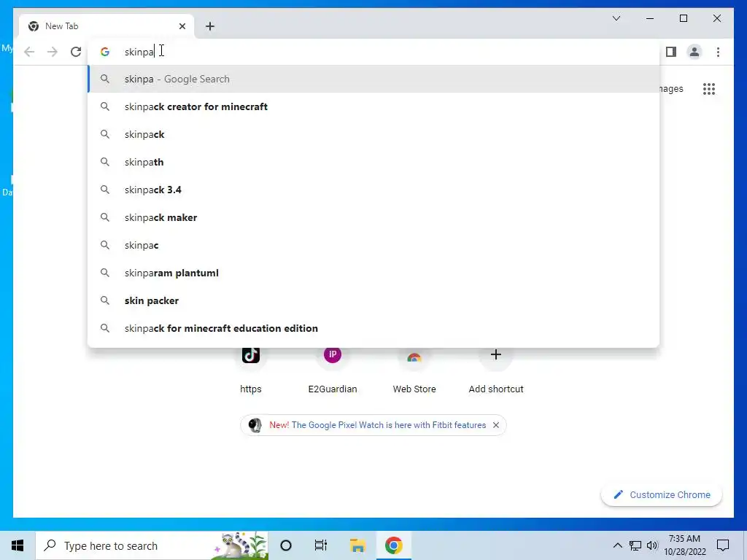
Task: Select the New Tab tab
Action: coord(106,26)
